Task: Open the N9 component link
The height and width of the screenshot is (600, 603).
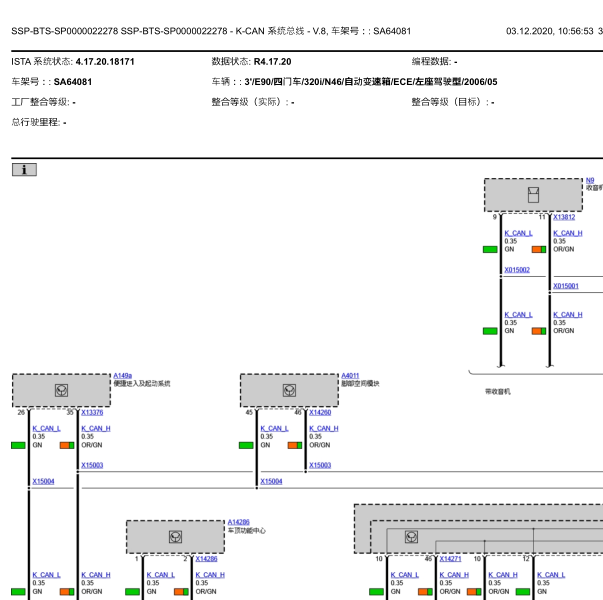Action: coord(590,180)
